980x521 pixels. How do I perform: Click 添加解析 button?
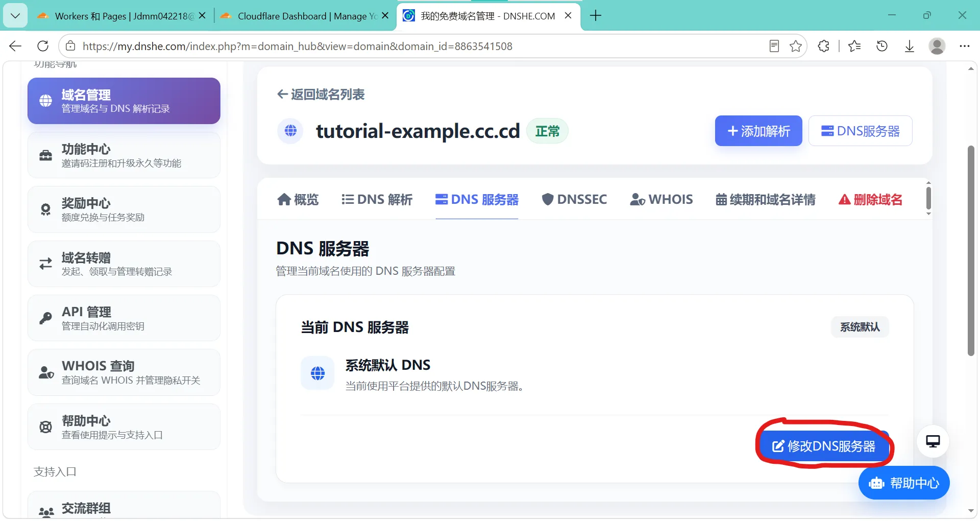click(x=758, y=131)
